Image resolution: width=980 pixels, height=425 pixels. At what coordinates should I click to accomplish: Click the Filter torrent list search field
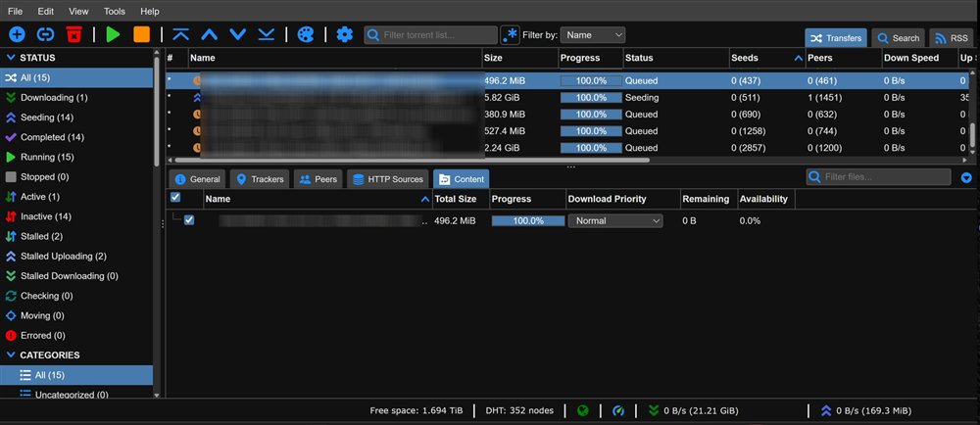[x=431, y=35]
